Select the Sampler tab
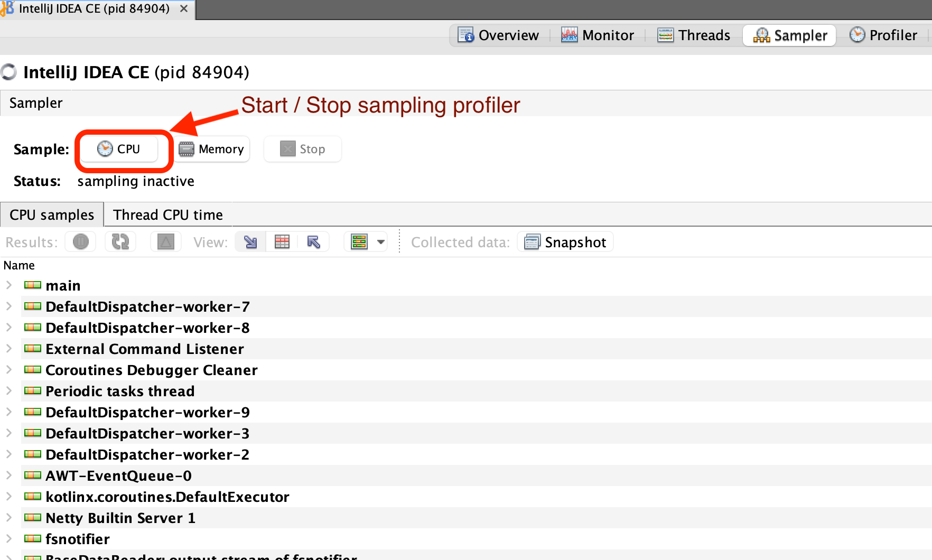 point(790,35)
